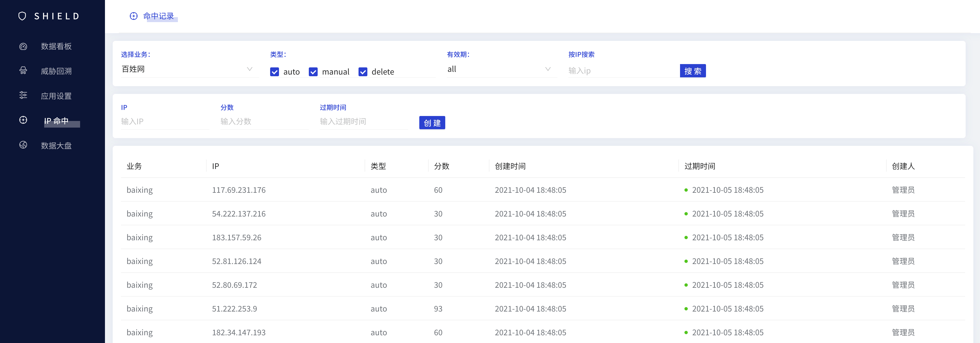Select IP cell 52.81.126.124
The width and height of the screenshot is (980, 343).
click(x=237, y=261)
